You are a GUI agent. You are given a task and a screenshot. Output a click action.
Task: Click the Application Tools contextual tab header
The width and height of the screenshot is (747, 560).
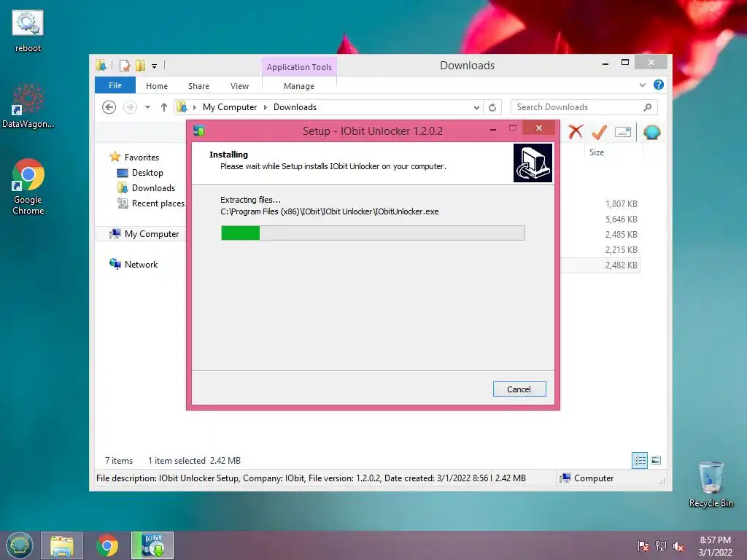click(x=299, y=67)
